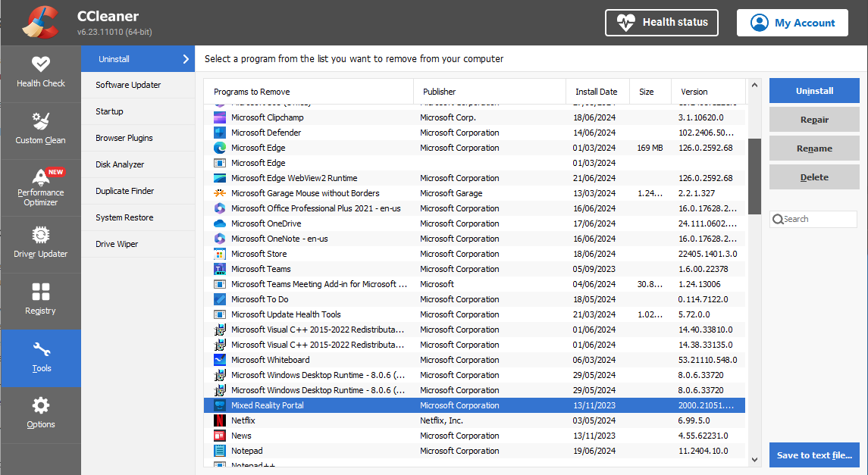Click the scroll down arrow of program list
This screenshot has height=475, width=868.
pos(754,460)
